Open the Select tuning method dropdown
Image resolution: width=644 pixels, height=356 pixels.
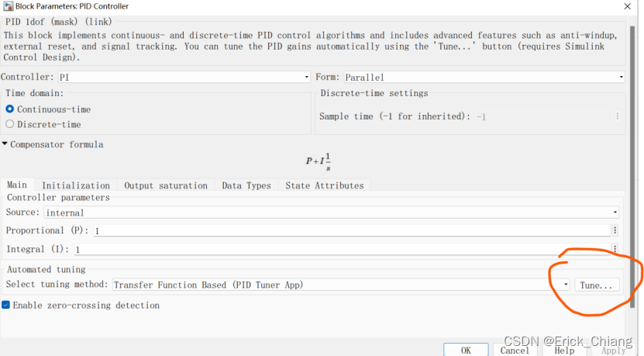[341, 285]
